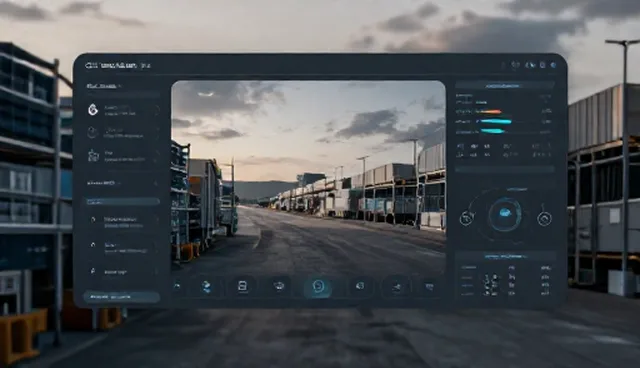This screenshot has width=640, height=368.
Task: Select the document-shaped icon in bottom toolbar
Action: [x=242, y=286]
